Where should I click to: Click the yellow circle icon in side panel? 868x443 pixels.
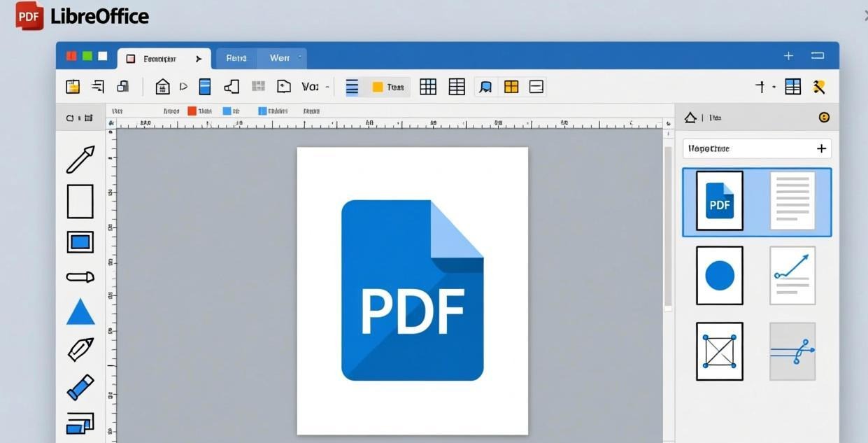(x=824, y=118)
